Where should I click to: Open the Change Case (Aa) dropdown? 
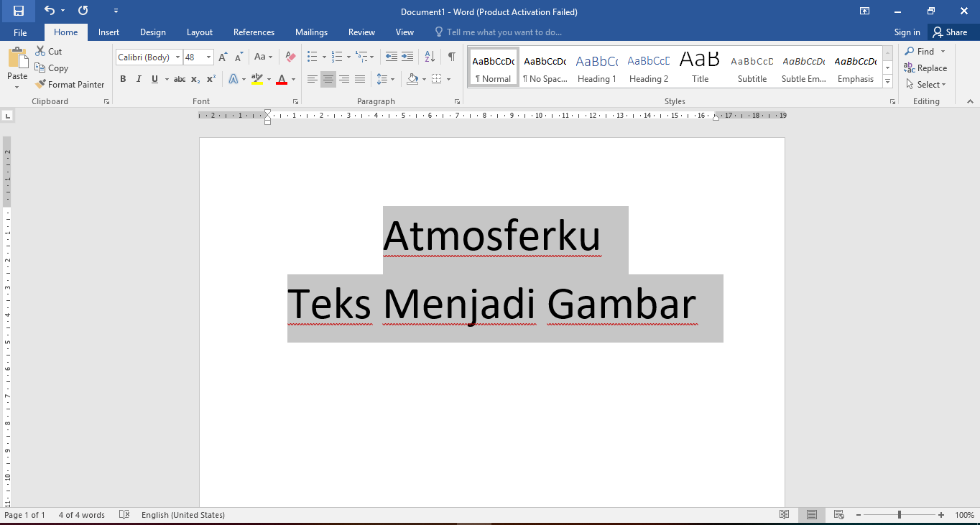(263, 57)
